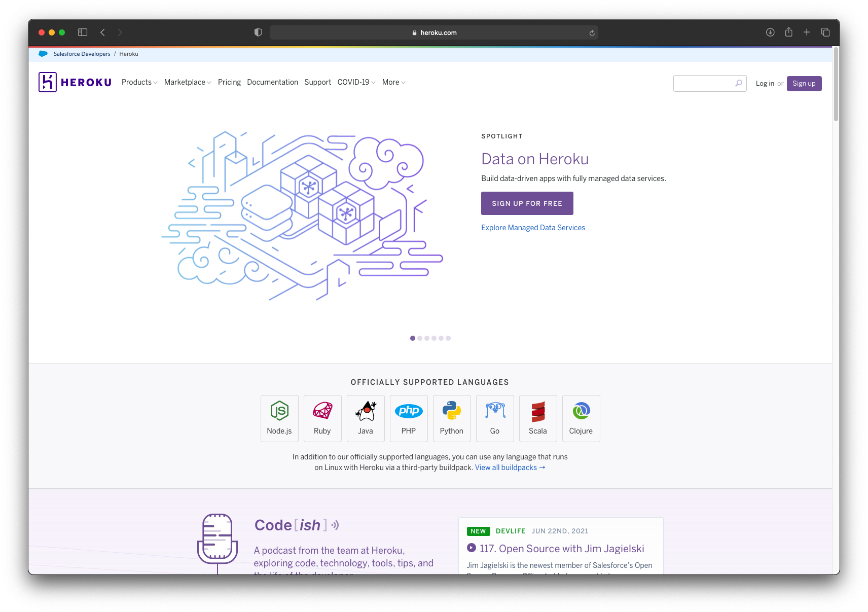Viewport: 868px width, 612px height.
Task: Expand the COVID-19 dropdown menu
Action: (x=356, y=82)
